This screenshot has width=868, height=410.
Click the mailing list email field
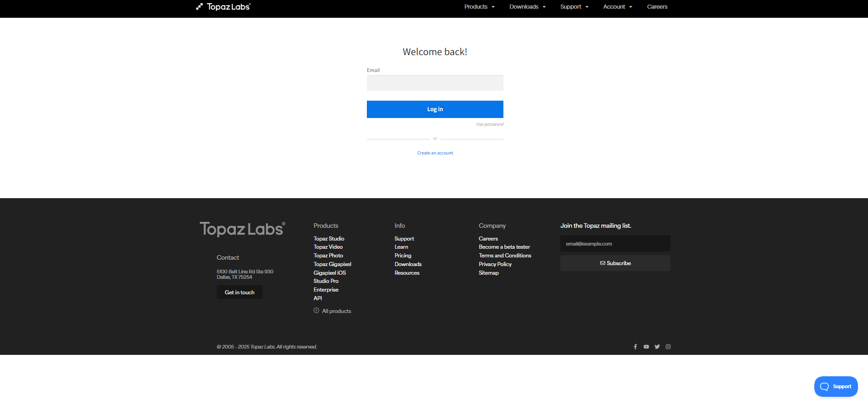[615, 244]
